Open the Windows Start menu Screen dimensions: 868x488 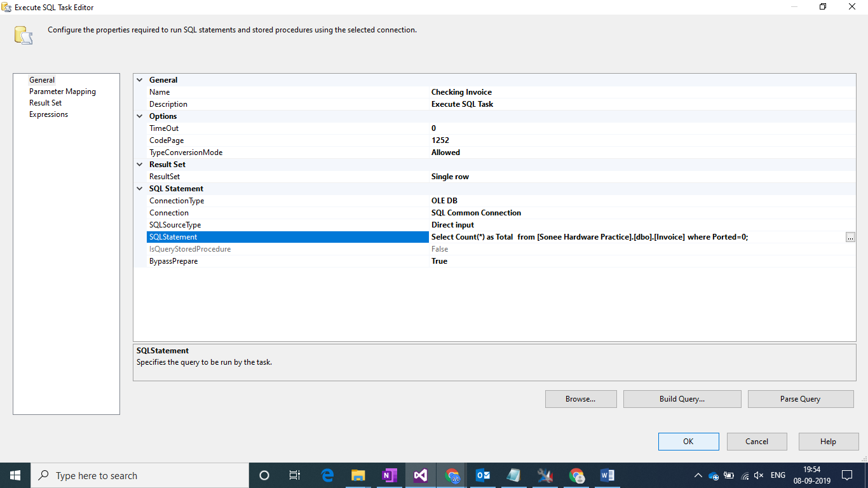point(15,475)
